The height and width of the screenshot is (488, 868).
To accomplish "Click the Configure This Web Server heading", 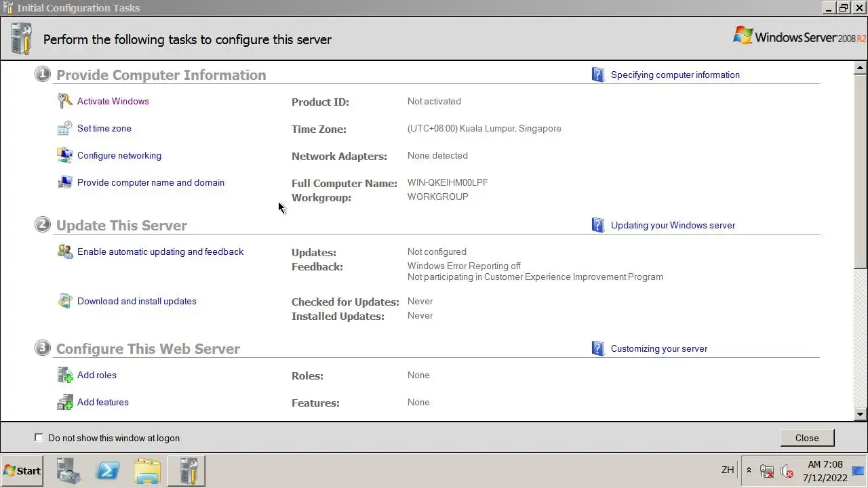I will point(148,348).
